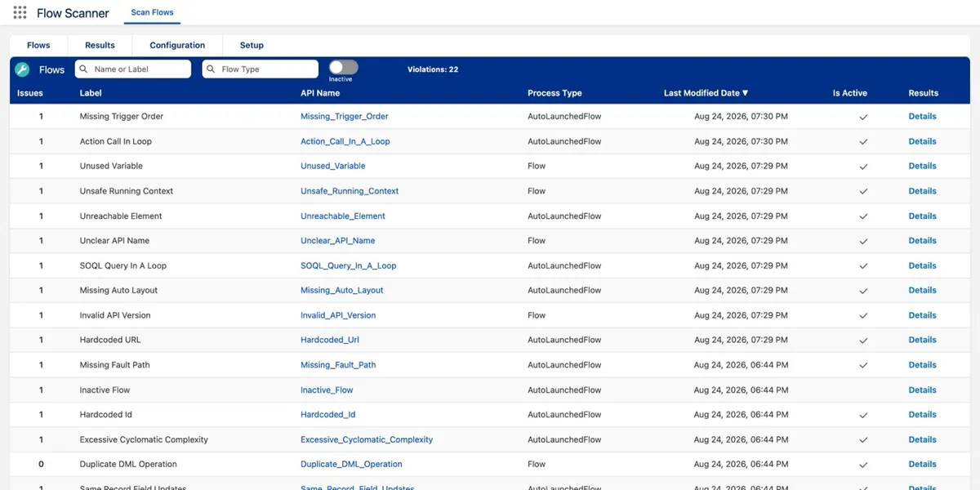Open the Missing_Fault_Path link
The height and width of the screenshot is (490, 980).
[x=338, y=365]
